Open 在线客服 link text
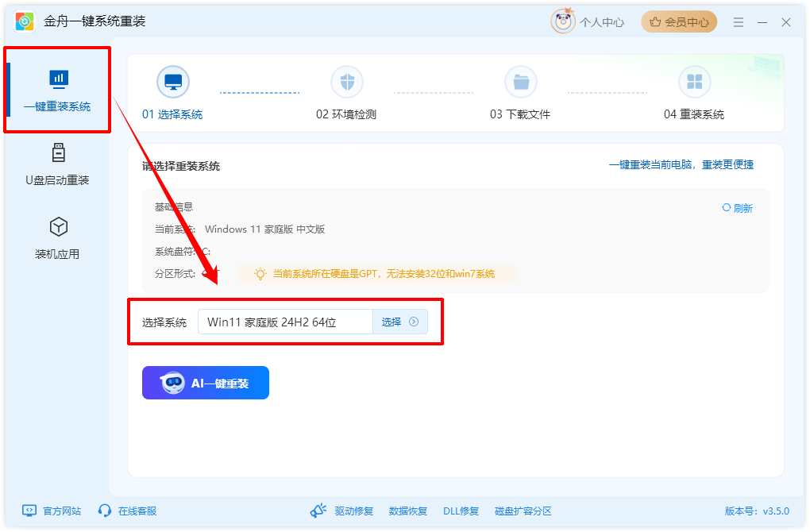This screenshot has height=532, width=810. [137, 511]
